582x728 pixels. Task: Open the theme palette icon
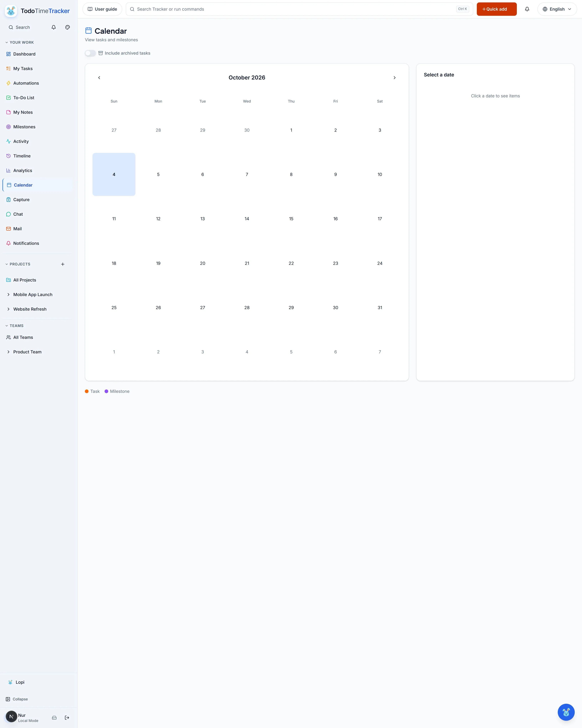point(67,27)
